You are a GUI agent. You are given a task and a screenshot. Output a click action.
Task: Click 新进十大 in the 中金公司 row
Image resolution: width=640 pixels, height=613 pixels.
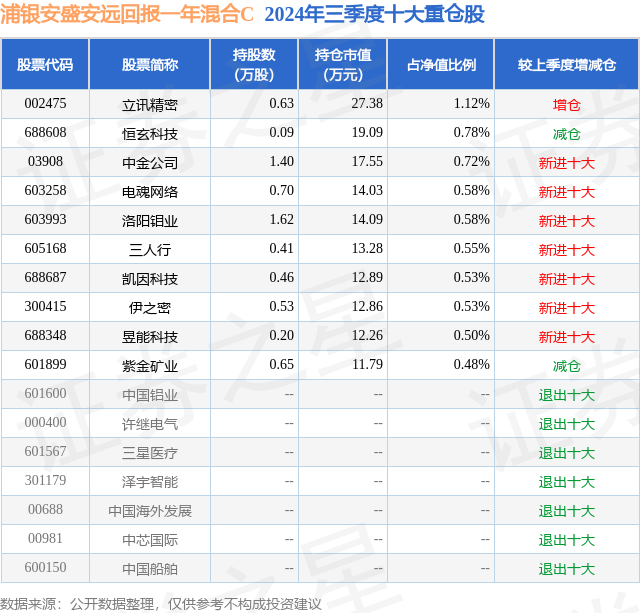(567, 163)
